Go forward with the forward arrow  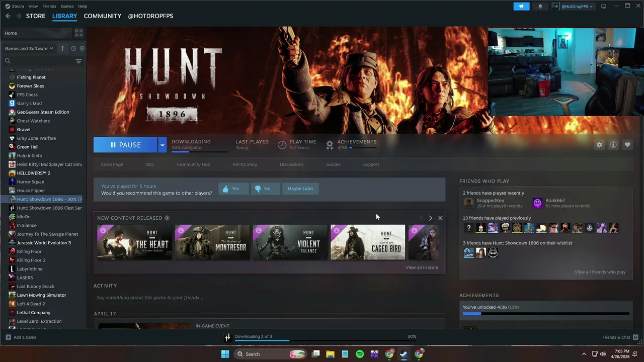point(18,16)
